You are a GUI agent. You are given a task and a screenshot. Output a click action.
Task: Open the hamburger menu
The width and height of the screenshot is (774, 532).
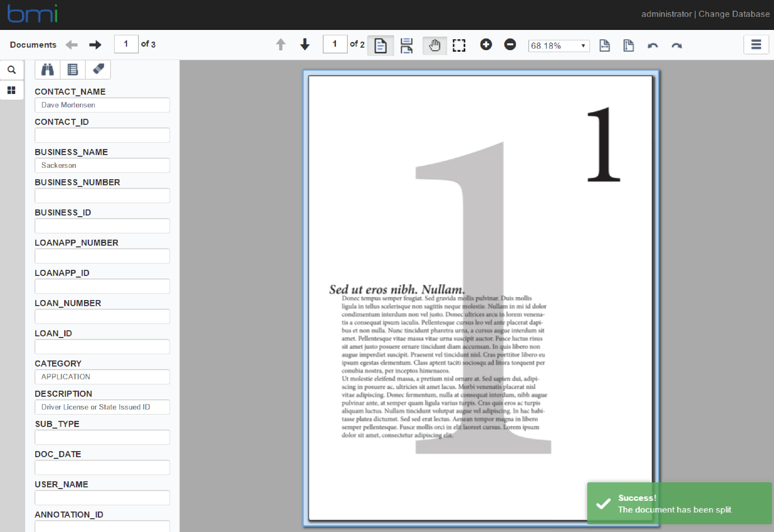[756, 45]
